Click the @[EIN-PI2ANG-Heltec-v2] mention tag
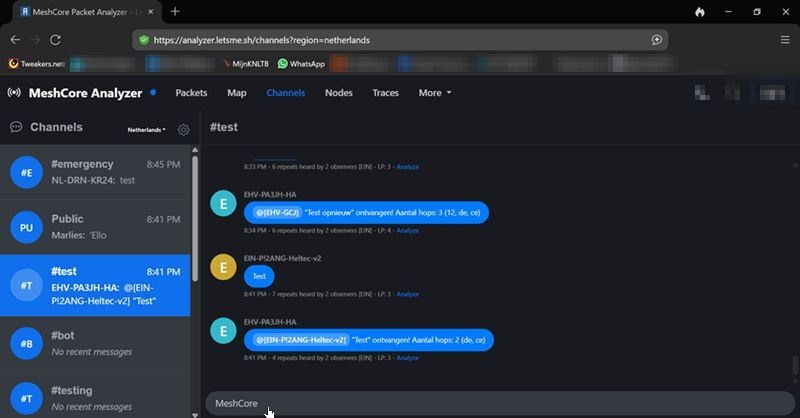Screen dimensions: 800x418 pos(301,340)
